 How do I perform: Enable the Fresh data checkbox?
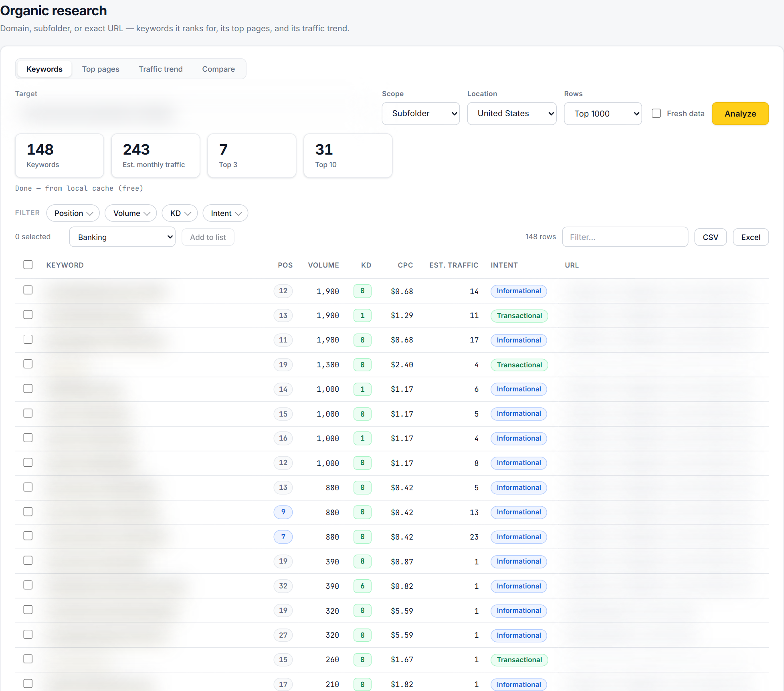[656, 113]
